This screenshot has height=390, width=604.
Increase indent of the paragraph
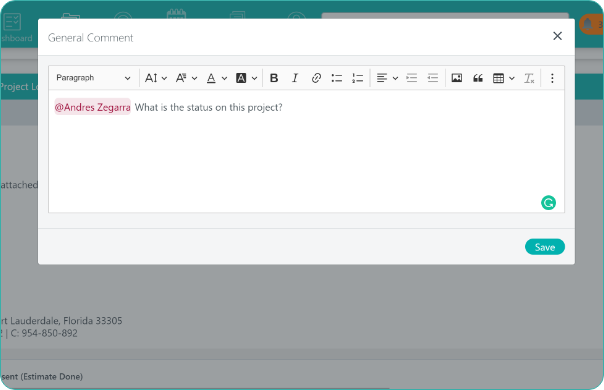coord(412,78)
